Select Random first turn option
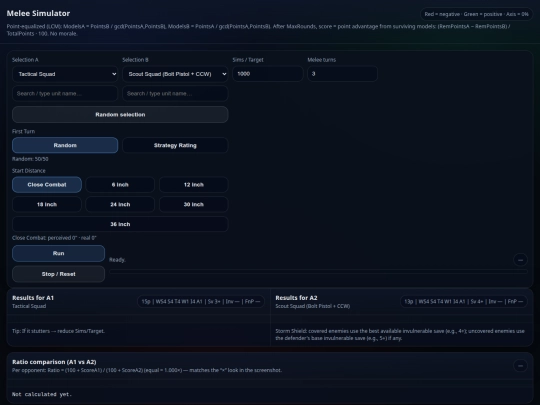Image resolution: width=540 pixels, height=405 pixels. pyautogui.click(x=65, y=145)
